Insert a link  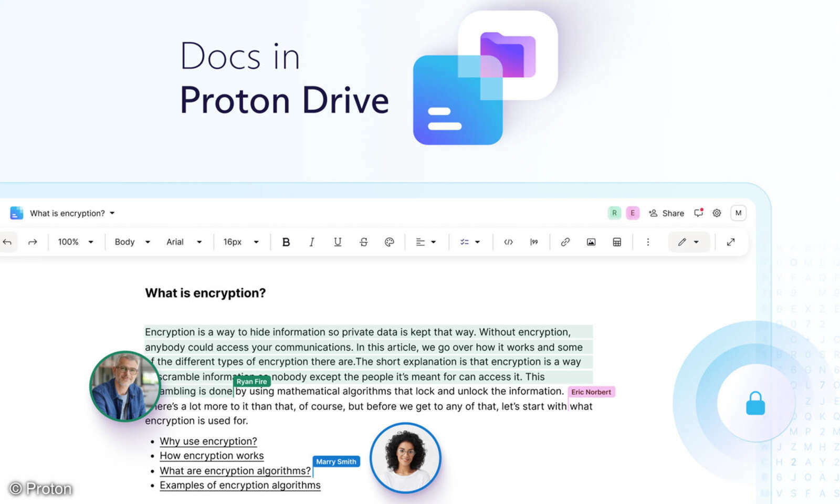coord(565,242)
